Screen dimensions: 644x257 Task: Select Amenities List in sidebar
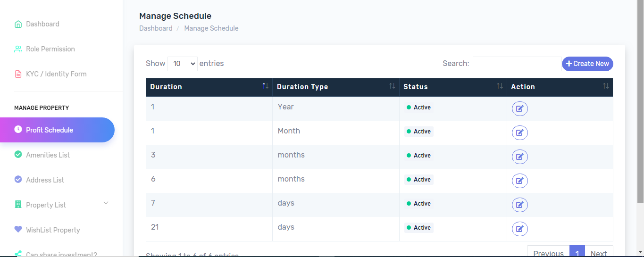(x=48, y=155)
